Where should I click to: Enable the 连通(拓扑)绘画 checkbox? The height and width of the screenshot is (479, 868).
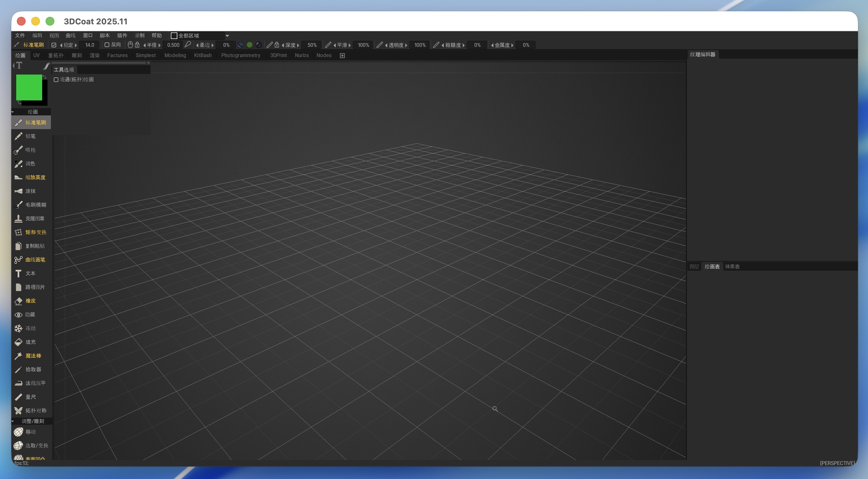(56, 80)
